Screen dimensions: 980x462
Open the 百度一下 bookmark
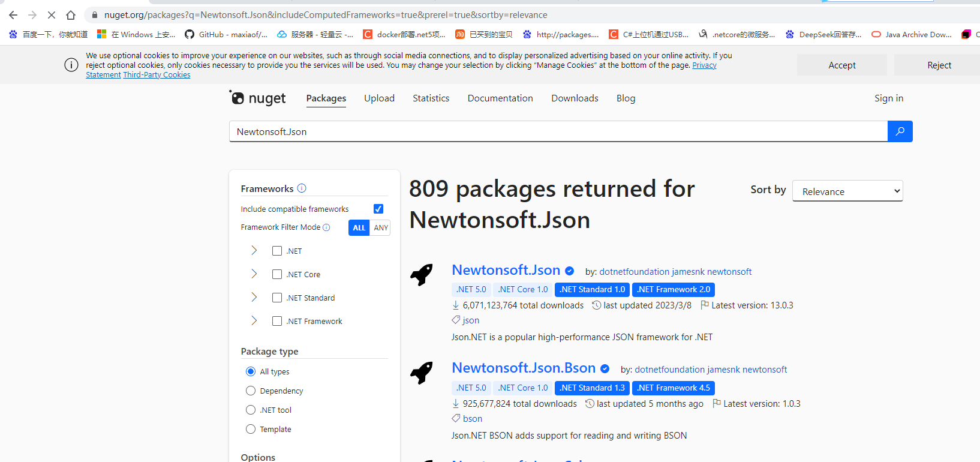[48, 34]
